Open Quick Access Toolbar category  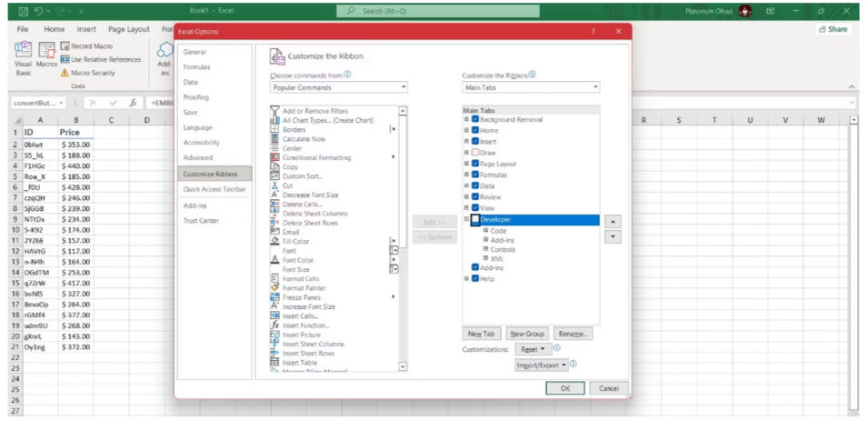[x=215, y=189]
